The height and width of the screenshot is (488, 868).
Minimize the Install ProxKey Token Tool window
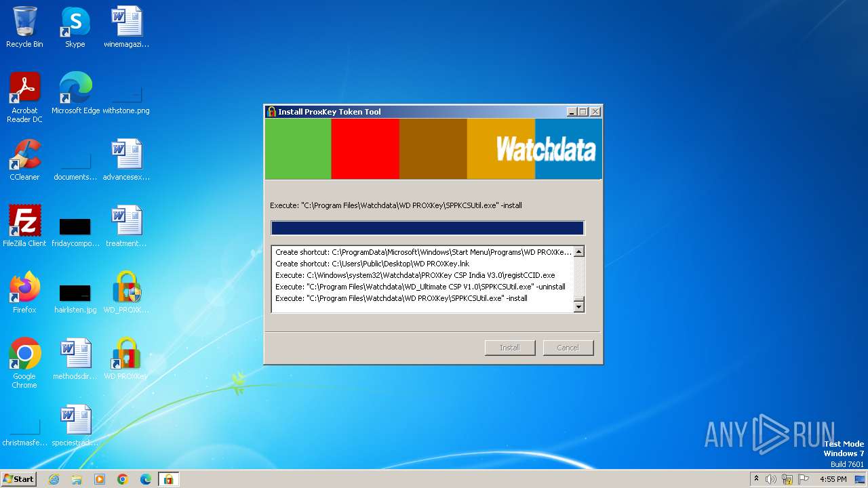click(x=572, y=112)
